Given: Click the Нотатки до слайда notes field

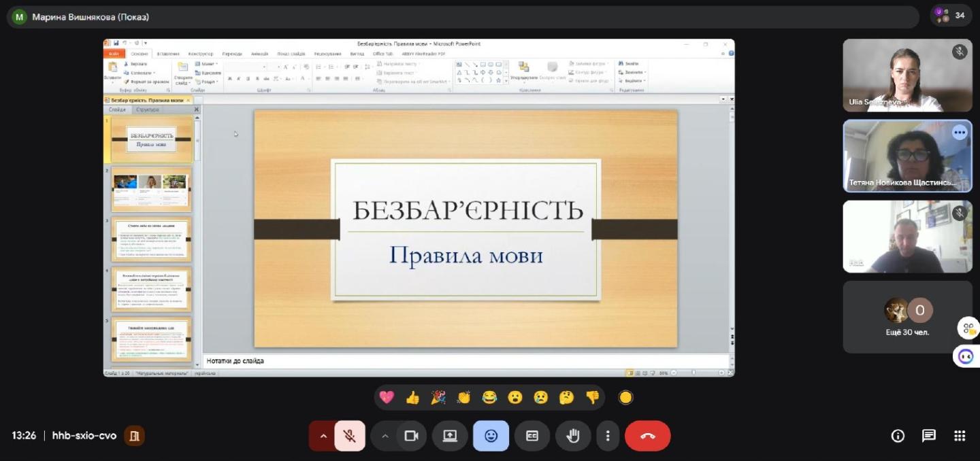Looking at the screenshot, I should click(467, 361).
